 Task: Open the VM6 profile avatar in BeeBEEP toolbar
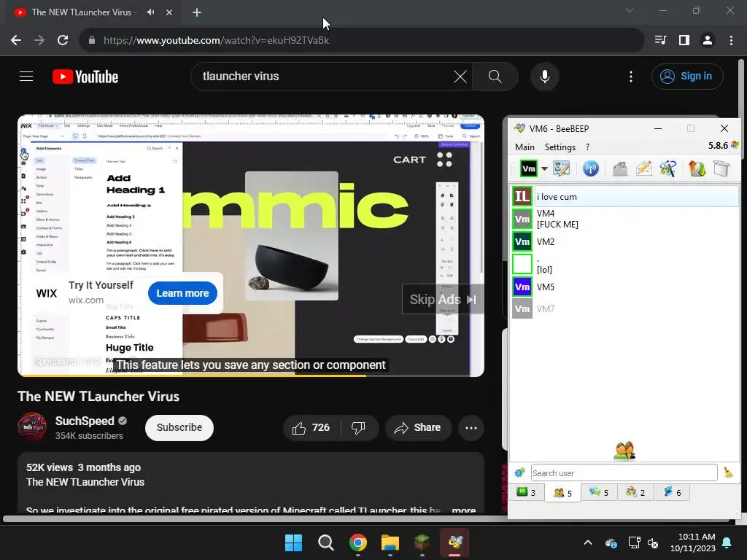click(528, 168)
